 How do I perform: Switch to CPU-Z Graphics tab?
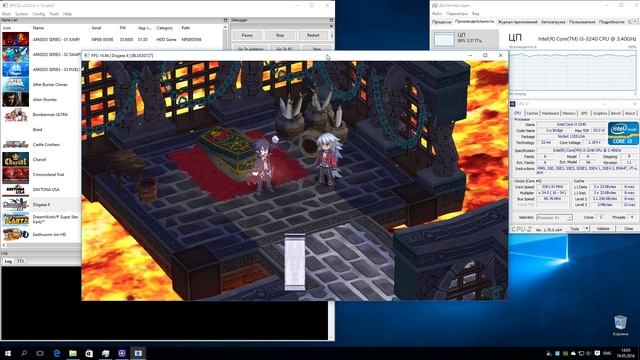click(x=600, y=113)
